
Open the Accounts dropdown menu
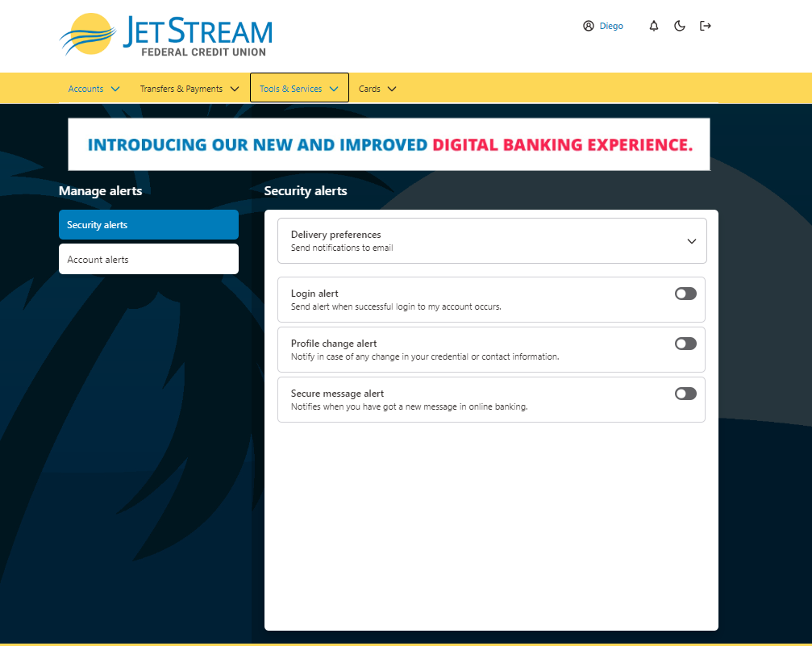tap(94, 89)
